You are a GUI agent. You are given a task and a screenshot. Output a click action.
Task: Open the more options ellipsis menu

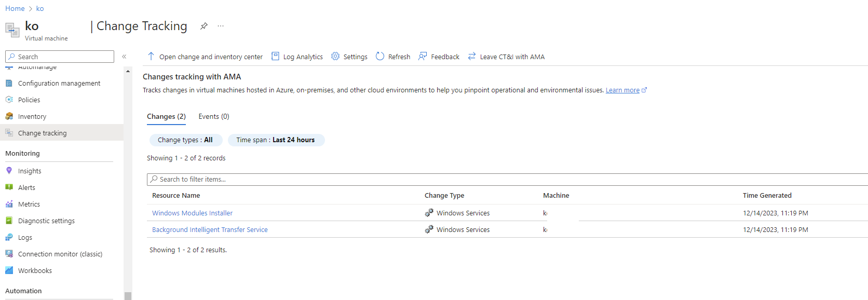[x=221, y=26]
